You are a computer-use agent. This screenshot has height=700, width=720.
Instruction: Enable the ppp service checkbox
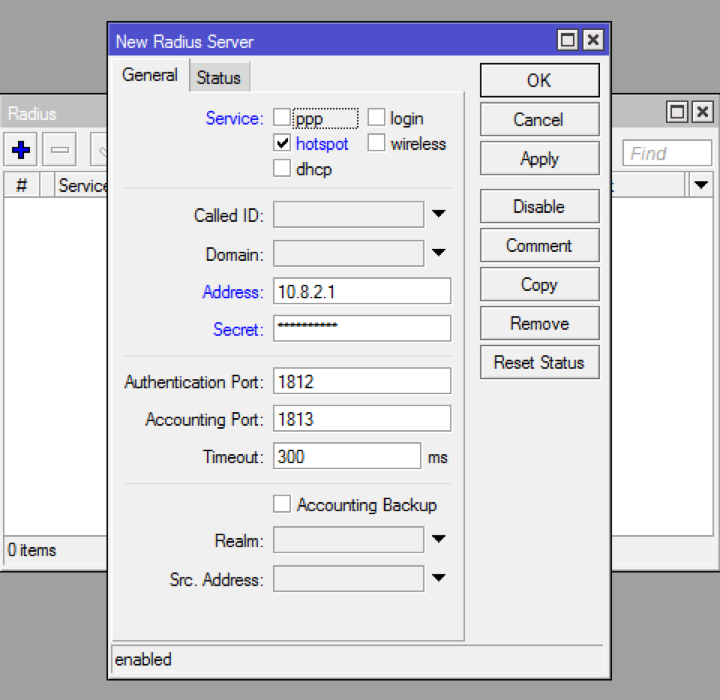tap(282, 118)
